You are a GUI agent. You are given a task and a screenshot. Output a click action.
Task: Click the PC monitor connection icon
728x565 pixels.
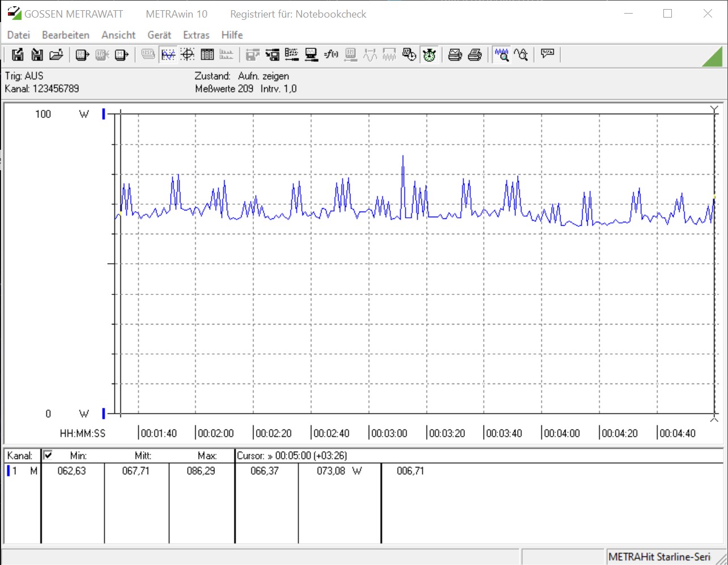311,54
